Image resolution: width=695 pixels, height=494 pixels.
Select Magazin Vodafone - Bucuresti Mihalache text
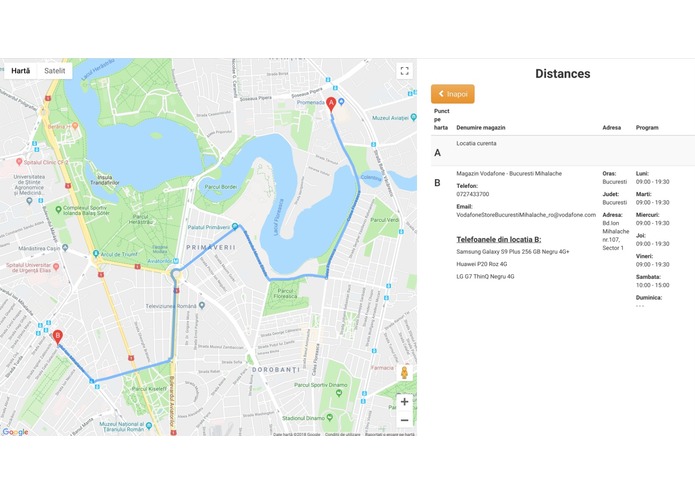pyautogui.click(x=509, y=174)
